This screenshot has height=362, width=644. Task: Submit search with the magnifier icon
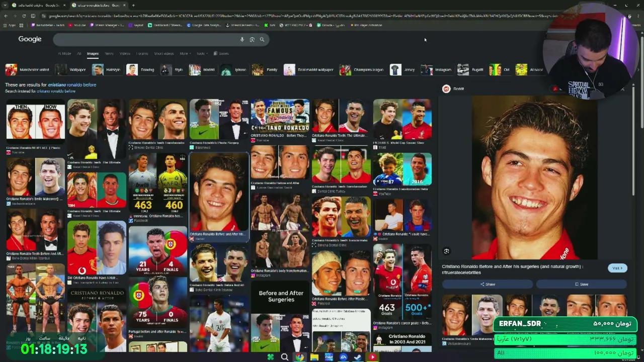[x=262, y=39]
